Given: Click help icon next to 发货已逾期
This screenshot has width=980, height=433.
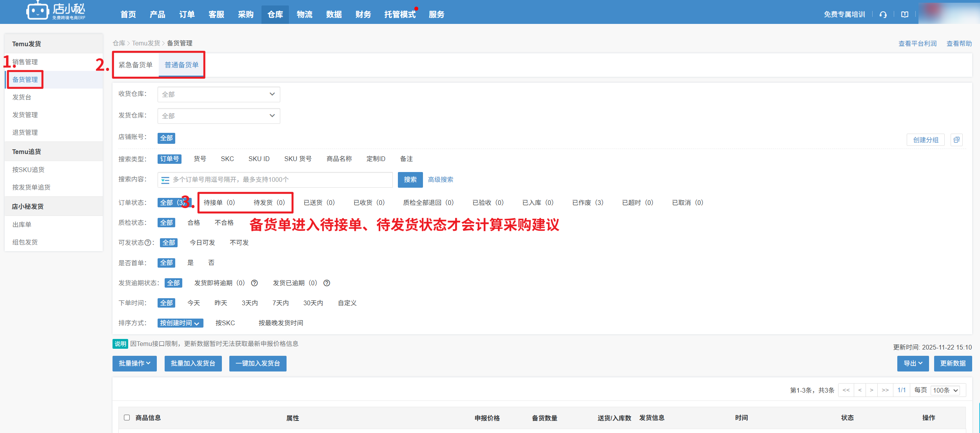Looking at the screenshot, I should 327,283.
